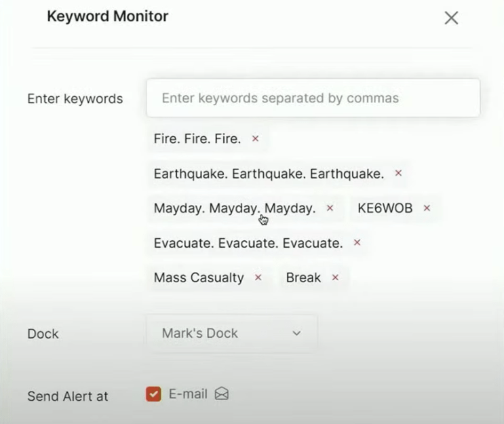The image size is (504, 424).
Task: Select the Fire. Fire. Fire. chip text
Action: click(197, 139)
